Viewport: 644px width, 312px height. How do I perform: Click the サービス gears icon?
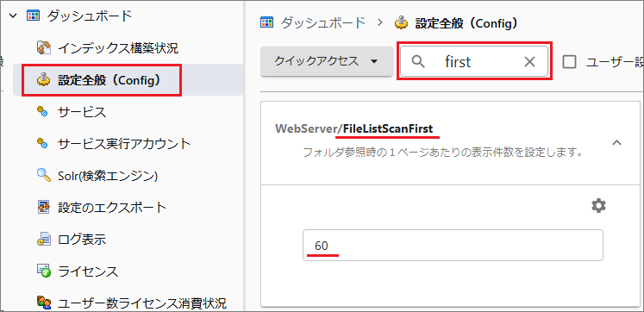[42, 111]
